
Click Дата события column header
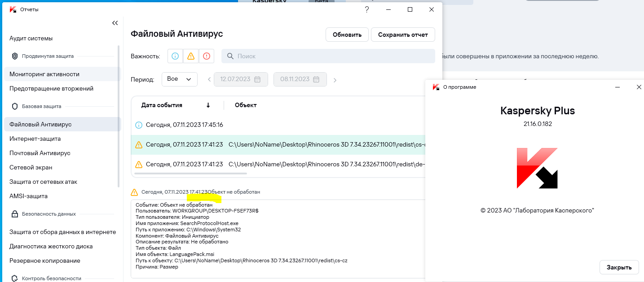162,105
